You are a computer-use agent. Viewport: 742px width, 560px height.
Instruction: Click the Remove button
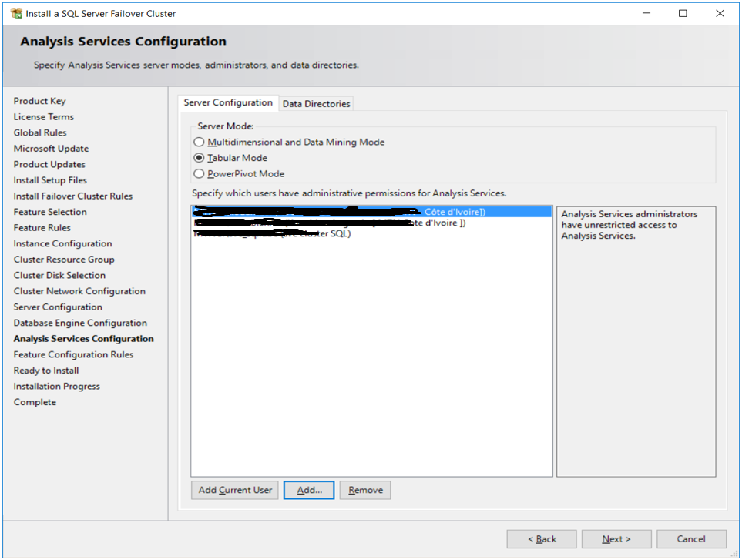tap(365, 490)
